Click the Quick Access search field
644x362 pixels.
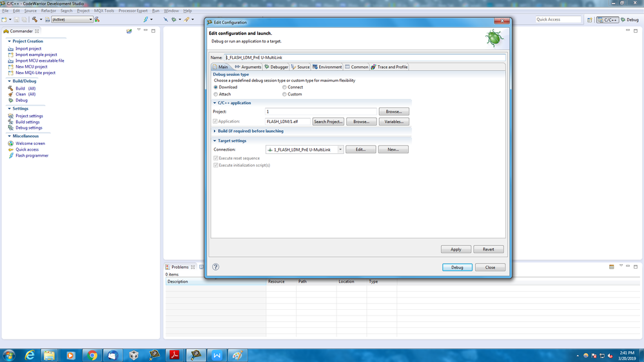pos(558,19)
